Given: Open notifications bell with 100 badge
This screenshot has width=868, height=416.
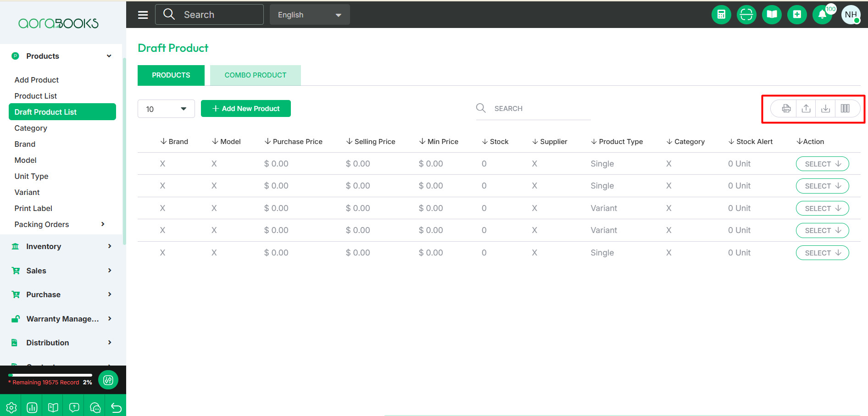Looking at the screenshot, I should (823, 15).
